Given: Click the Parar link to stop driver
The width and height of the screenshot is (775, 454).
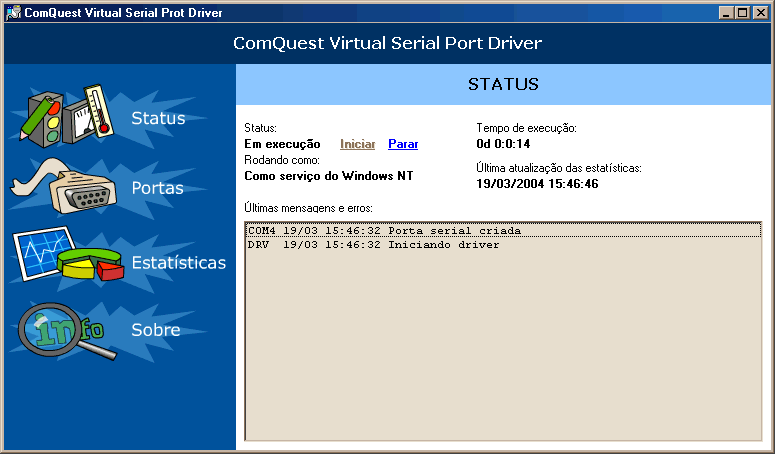Looking at the screenshot, I should [403, 144].
